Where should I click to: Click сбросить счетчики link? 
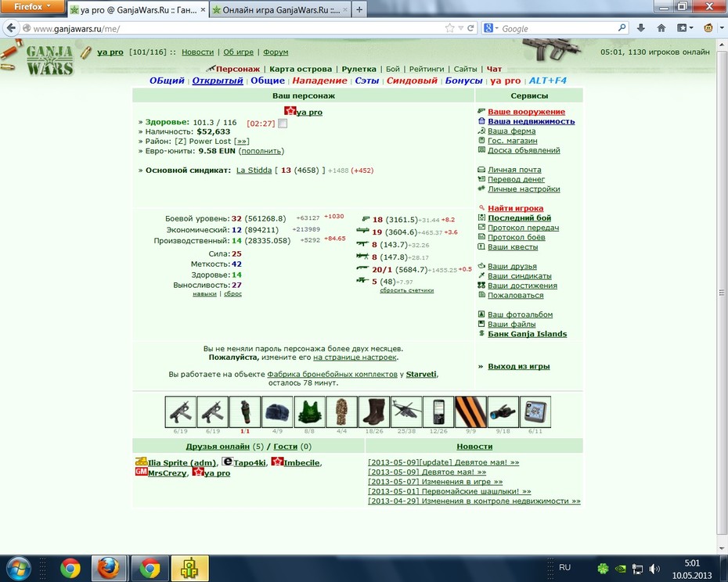click(x=407, y=290)
